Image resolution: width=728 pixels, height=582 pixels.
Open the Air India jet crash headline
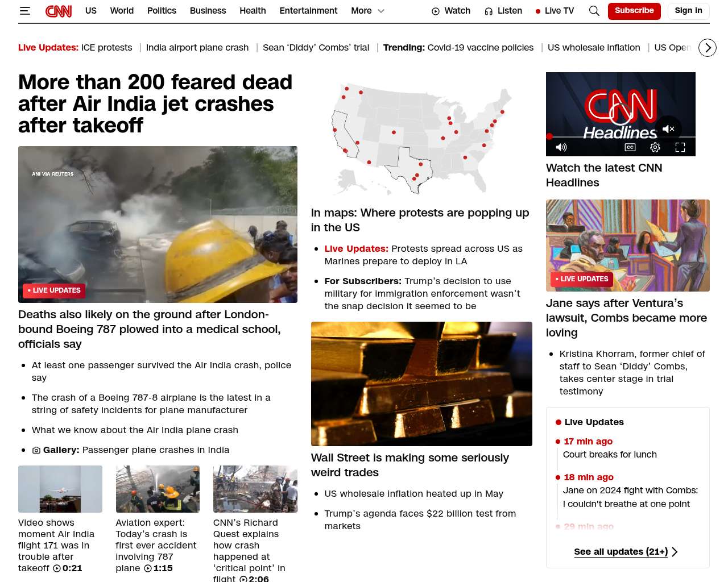[x=155, y=103]
